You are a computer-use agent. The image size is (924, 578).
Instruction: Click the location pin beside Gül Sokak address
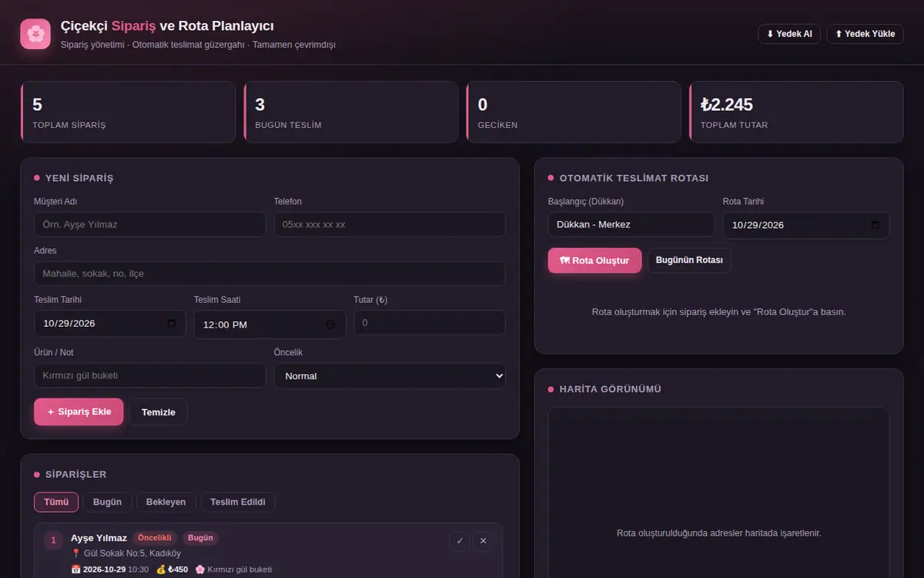tap(75, 553)
